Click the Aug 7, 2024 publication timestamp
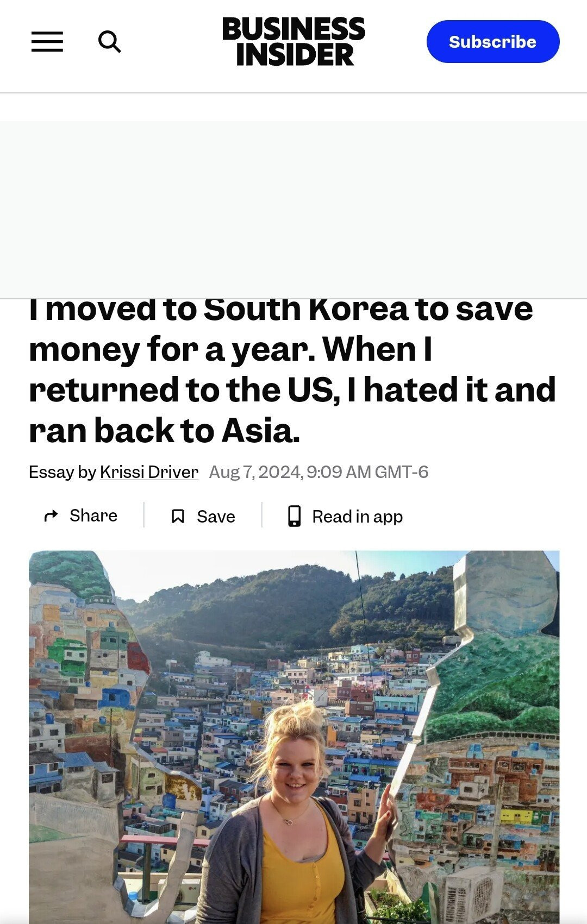The width and height of the screenshot is (587, 924). tap(319, 472)
